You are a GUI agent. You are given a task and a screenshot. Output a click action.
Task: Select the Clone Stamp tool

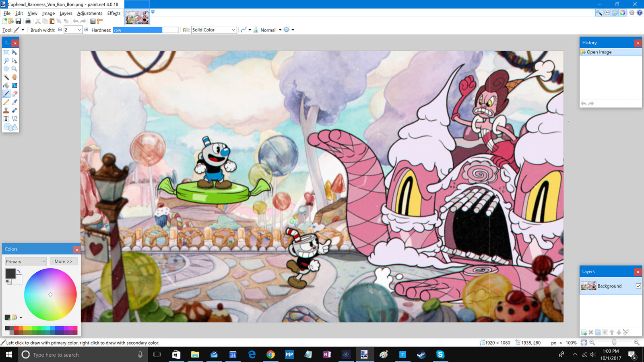(x=6, y=110)
